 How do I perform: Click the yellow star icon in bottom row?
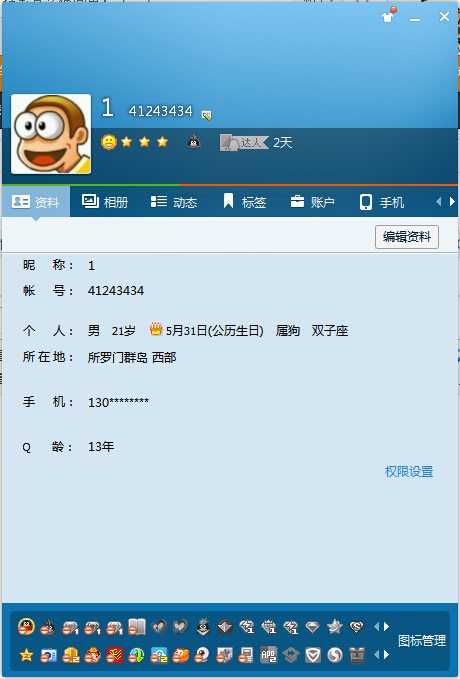click(x=26, y=655)
